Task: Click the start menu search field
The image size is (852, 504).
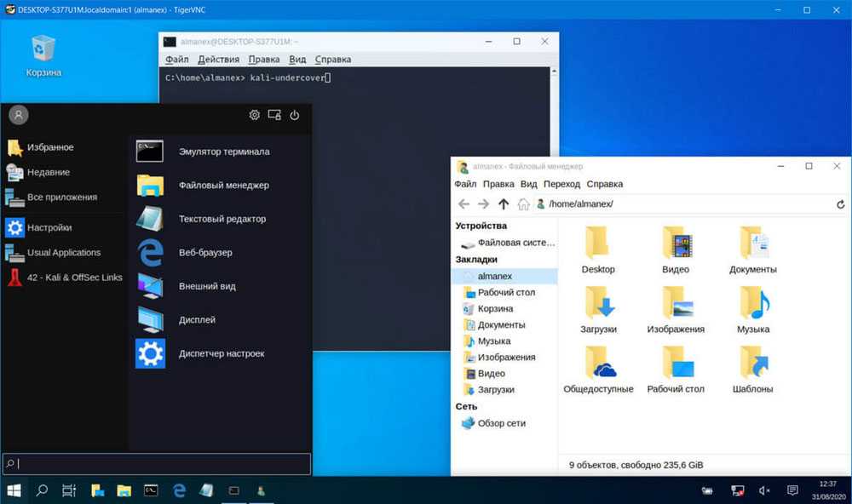Action: 158,464
